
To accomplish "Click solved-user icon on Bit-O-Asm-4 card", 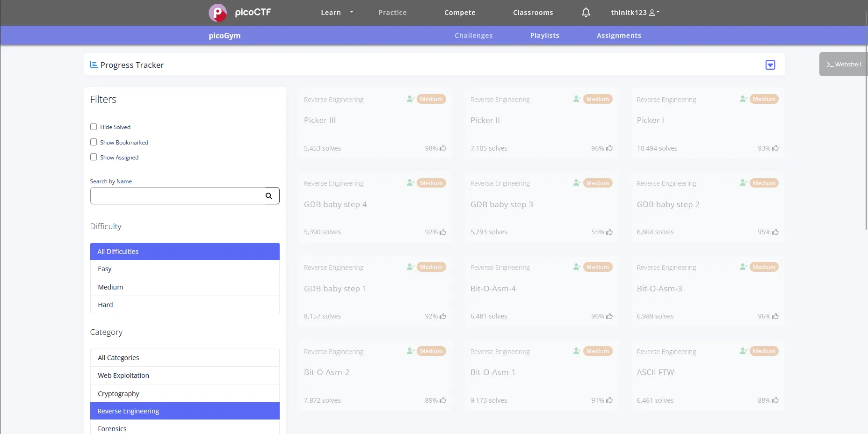I will [x=577, y=267].
